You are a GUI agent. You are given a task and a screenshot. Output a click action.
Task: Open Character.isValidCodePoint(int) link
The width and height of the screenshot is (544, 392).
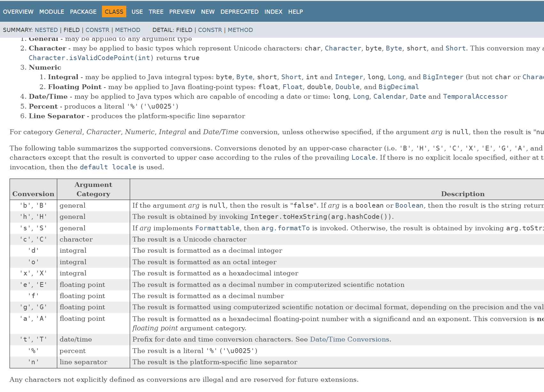pyautogui.click(x=91, y=58)
